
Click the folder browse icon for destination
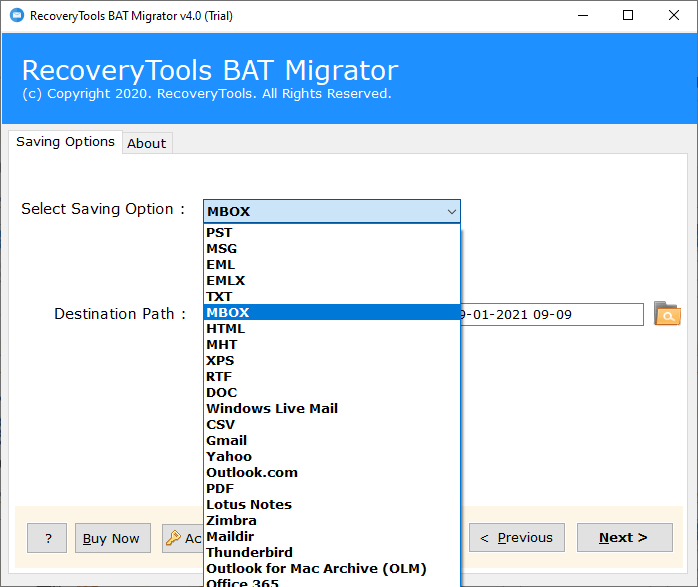(x=667, y=314)
